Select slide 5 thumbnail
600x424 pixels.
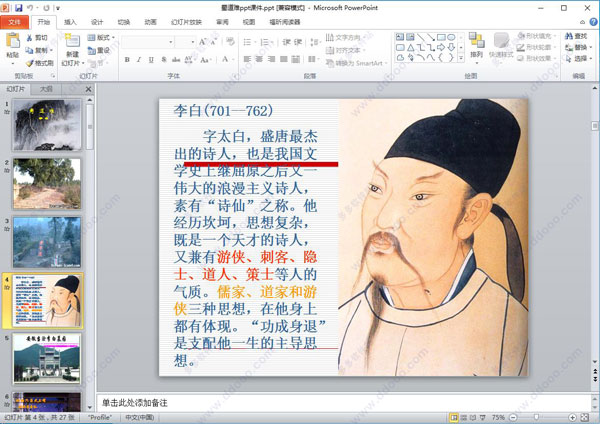click(x=47, y=359)
